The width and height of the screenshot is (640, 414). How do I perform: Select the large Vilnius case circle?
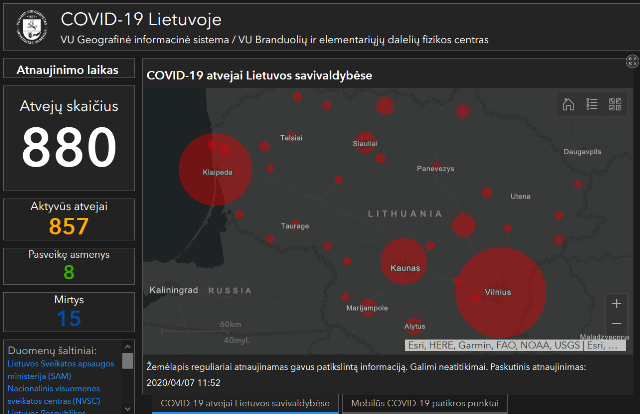501,292
